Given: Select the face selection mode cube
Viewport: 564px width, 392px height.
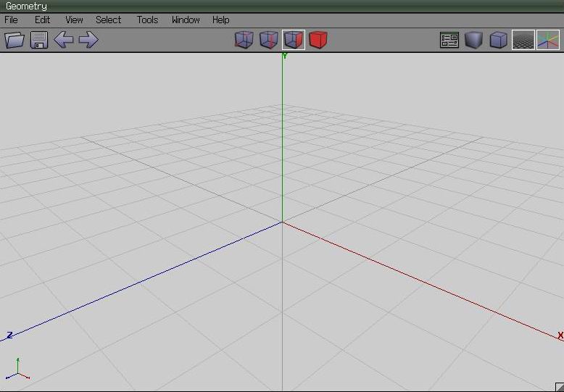Looking at the screenshot, I should [x=294, y=40].
